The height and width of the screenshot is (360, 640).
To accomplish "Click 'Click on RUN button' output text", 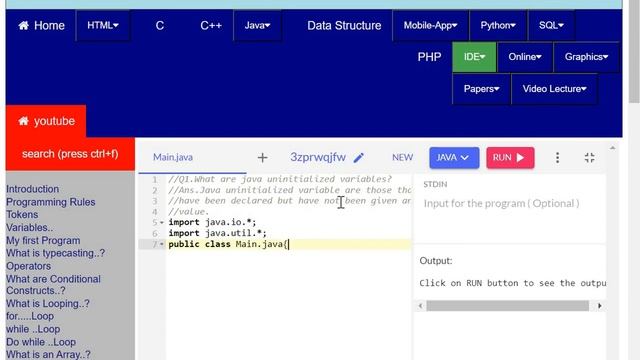I will click(513, 283).
